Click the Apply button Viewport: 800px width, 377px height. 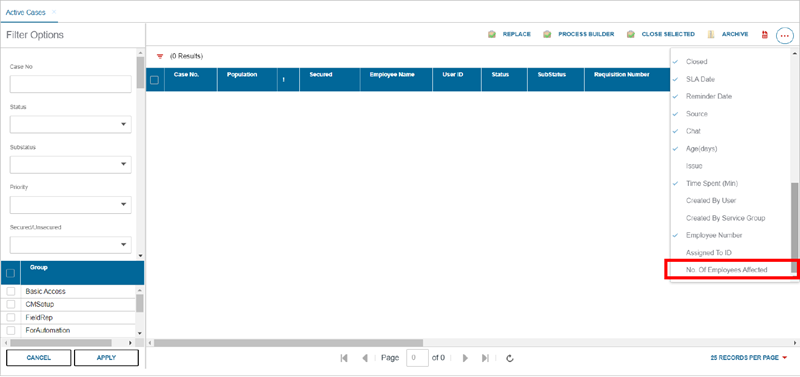(106, 358)
